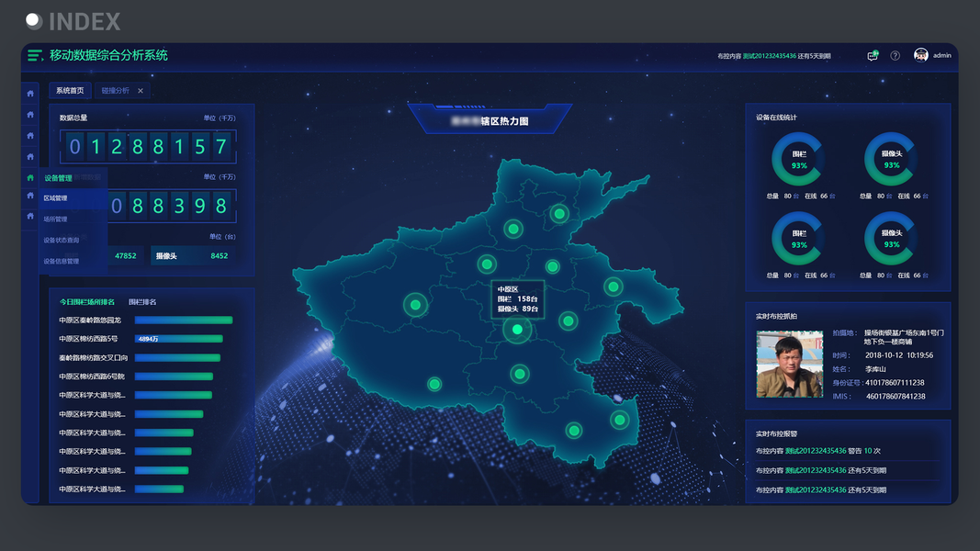Click the northernmost green marker on the map
Viewport: 980px width, 551px height.
click(559, 214)
